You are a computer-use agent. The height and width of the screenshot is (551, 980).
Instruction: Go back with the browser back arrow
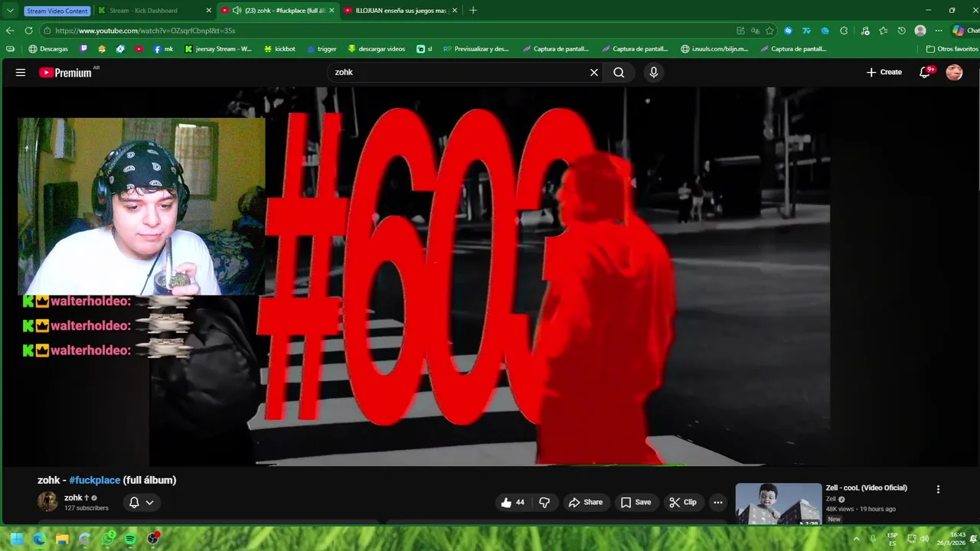click(x=10, y=31)
